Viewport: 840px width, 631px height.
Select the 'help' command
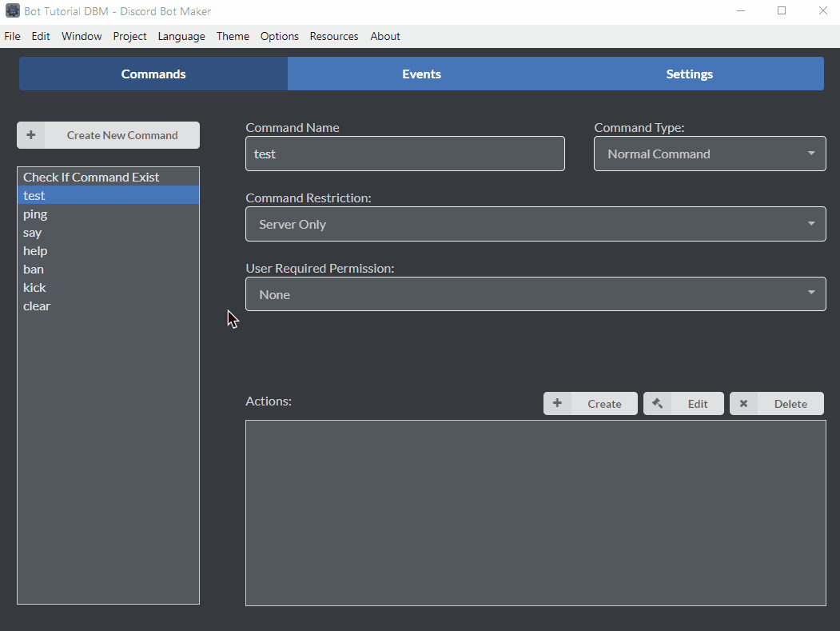(x=108, y=250)
